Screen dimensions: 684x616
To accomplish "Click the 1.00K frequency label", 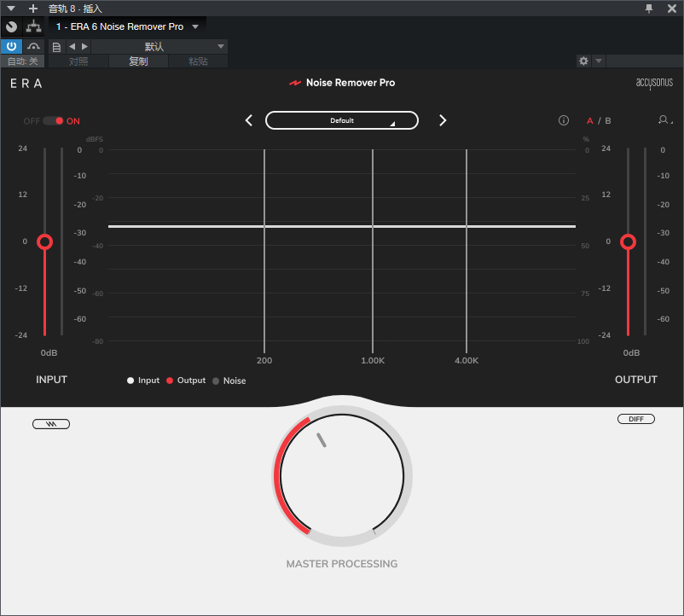I will click(x=373, y=360).
